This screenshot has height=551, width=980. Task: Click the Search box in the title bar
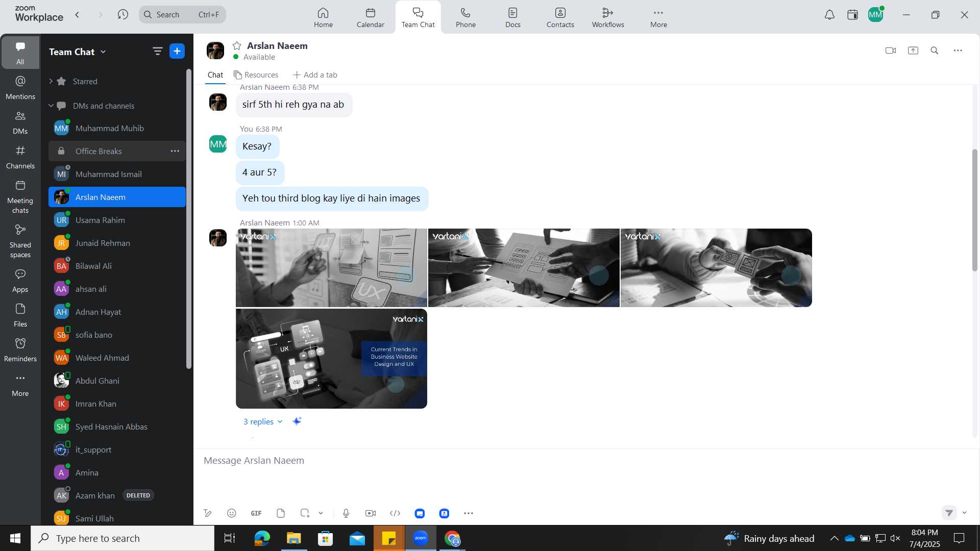coord(182,15)
